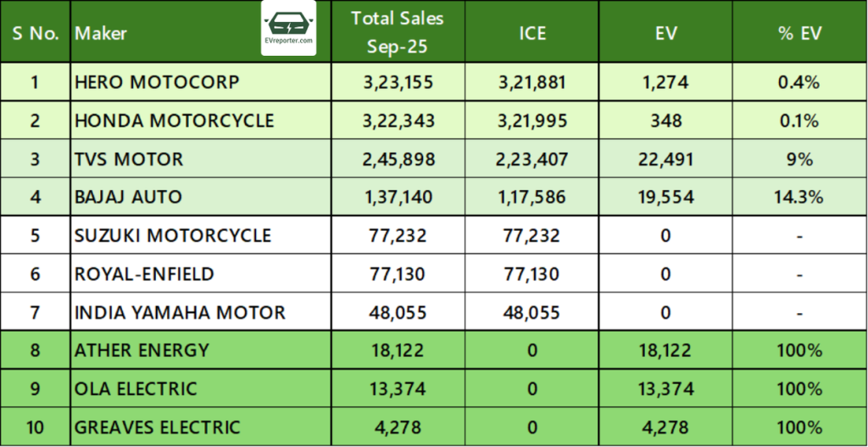
Task: Click the HONDA MOTORCYCLE maker cell
Action: point(174,120)
